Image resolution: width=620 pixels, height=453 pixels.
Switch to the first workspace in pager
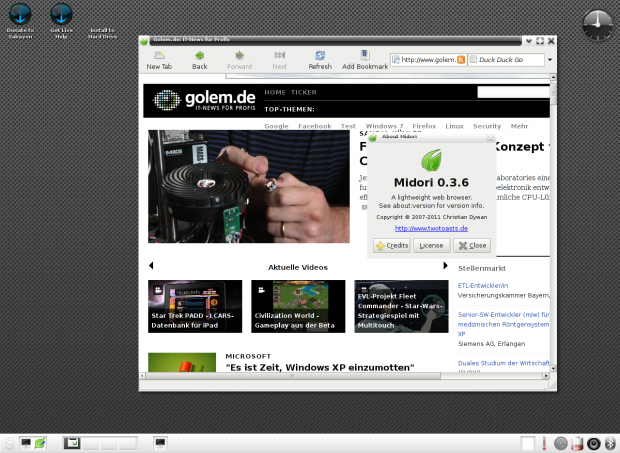point(72,444)
